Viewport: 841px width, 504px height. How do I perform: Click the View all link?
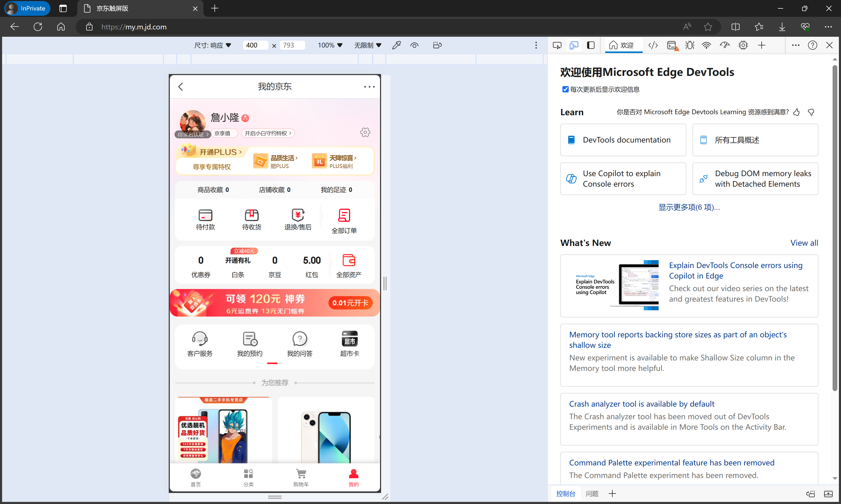[x=804, y=243]
